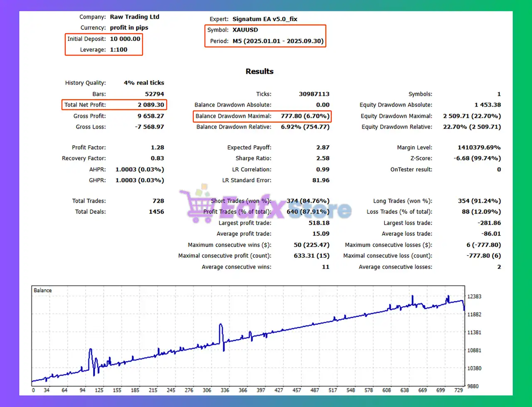
Task: Click the Balance Drawdown Maximal value
Action: coord(305,116)
